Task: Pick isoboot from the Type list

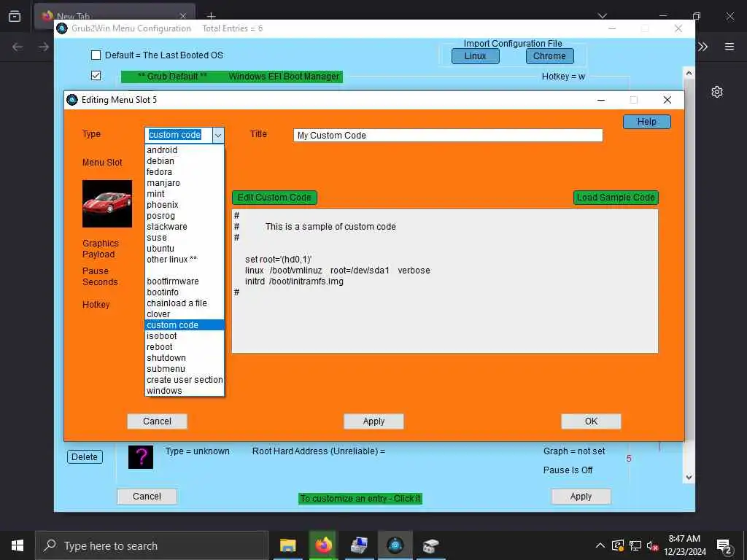Action: pos(185,336)
